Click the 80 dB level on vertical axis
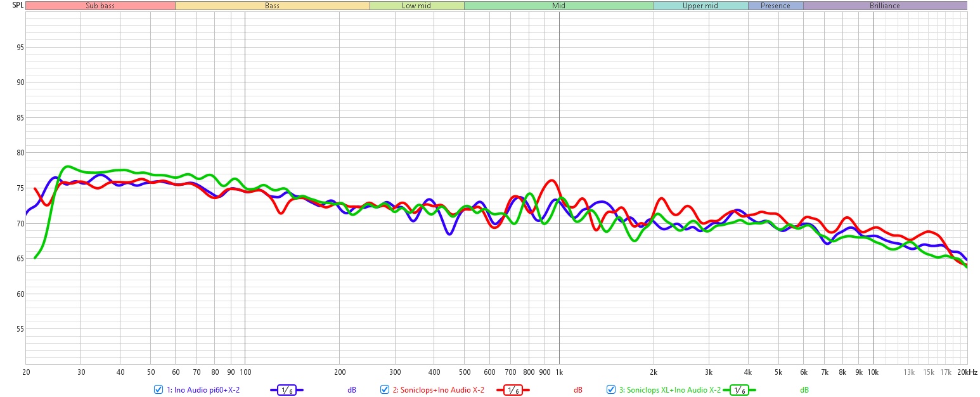Screen dimensions: 980x397 (x=19, y=153)
